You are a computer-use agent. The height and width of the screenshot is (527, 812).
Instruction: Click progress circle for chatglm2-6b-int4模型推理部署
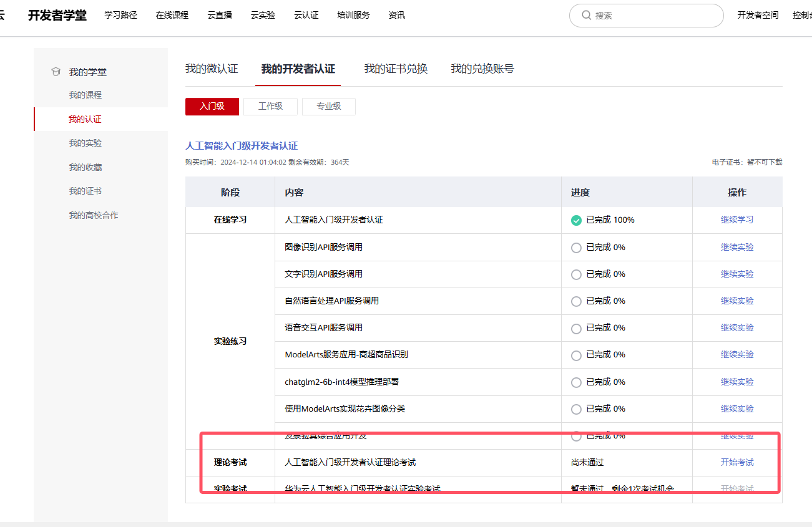(576, 382)
